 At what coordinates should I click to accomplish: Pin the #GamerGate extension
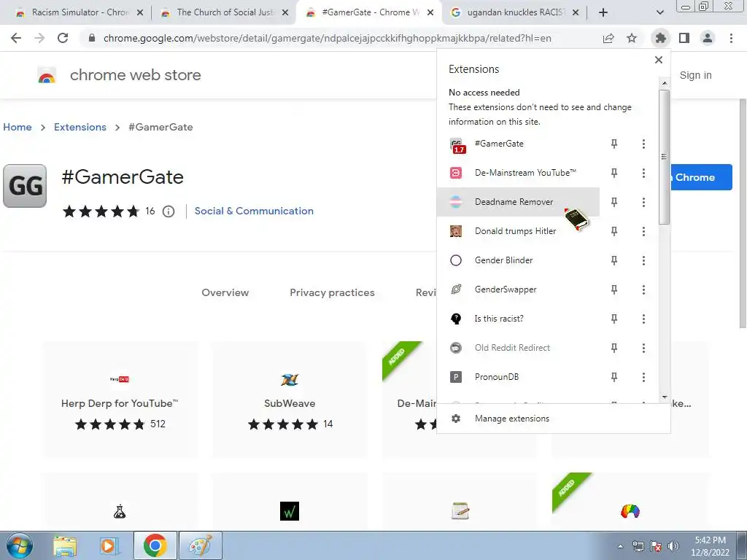click(x=614, y=144)
